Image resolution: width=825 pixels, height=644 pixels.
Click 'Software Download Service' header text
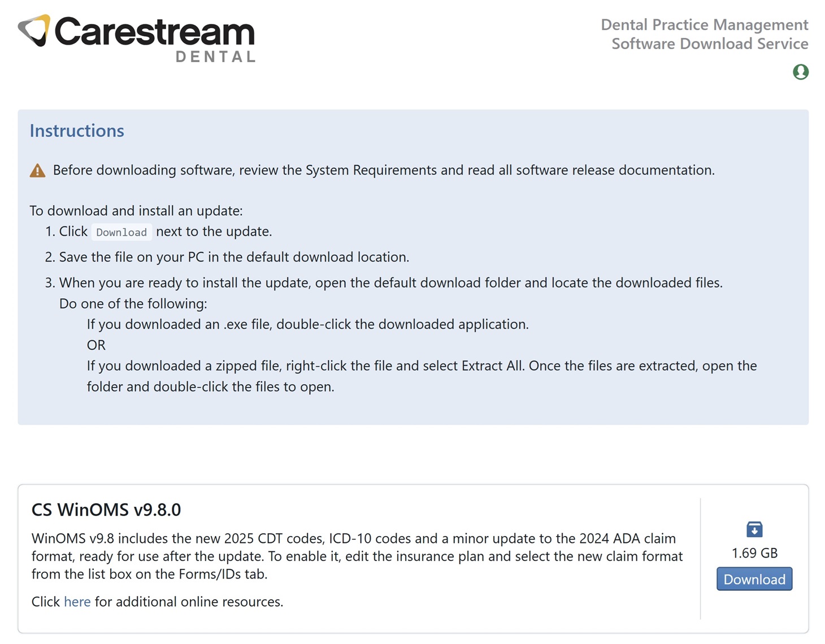(x=710, y=44)
